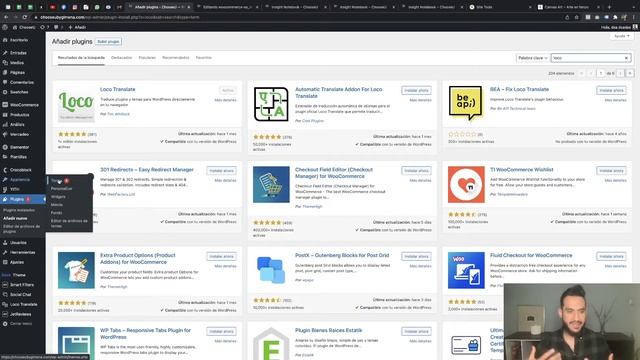Viewport: 640px width, 360px height.
Task: Install Fluid Checkout for WooCommerce
Action: [611, 256]
